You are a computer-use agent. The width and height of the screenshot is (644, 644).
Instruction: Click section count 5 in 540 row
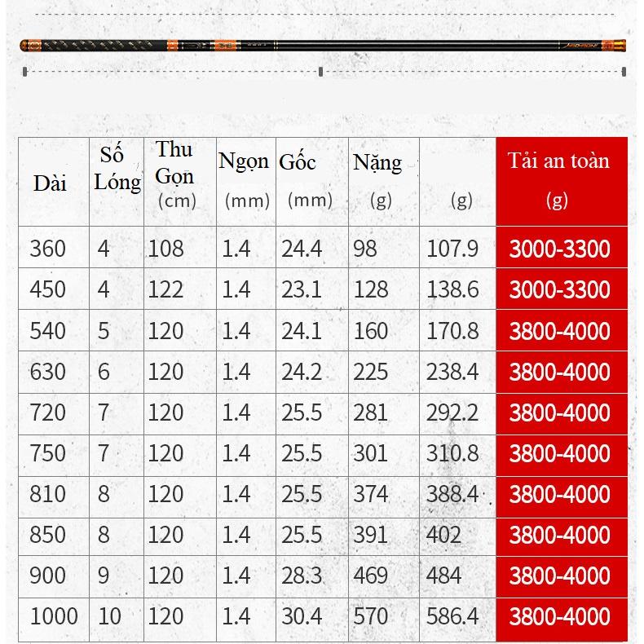104,331
